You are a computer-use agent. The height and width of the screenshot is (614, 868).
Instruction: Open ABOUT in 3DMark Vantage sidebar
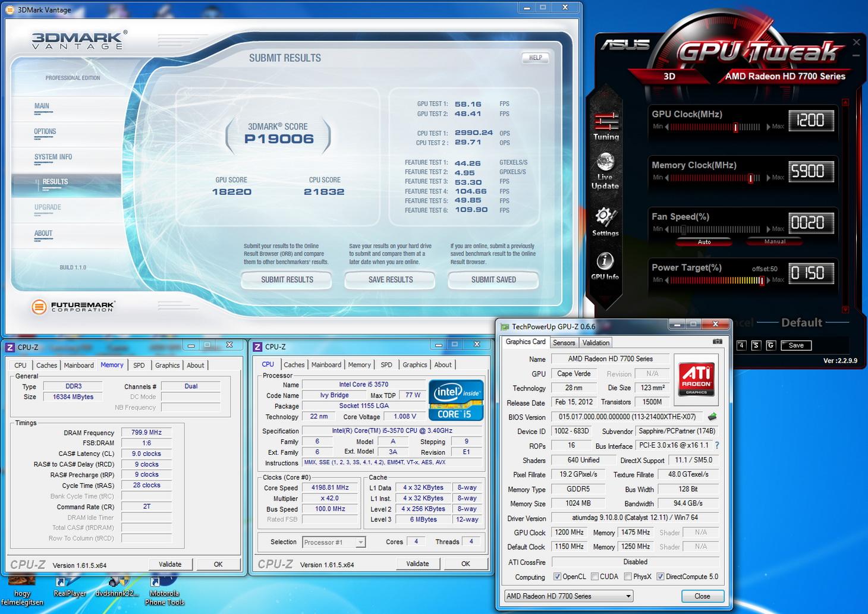pyautogui.click(x=43, y=234)
